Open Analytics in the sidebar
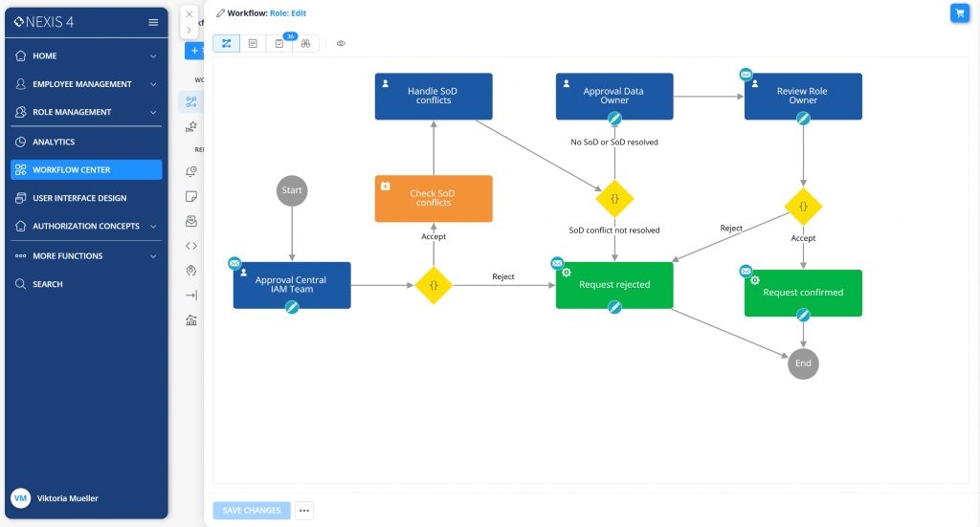 pos(54,142)
